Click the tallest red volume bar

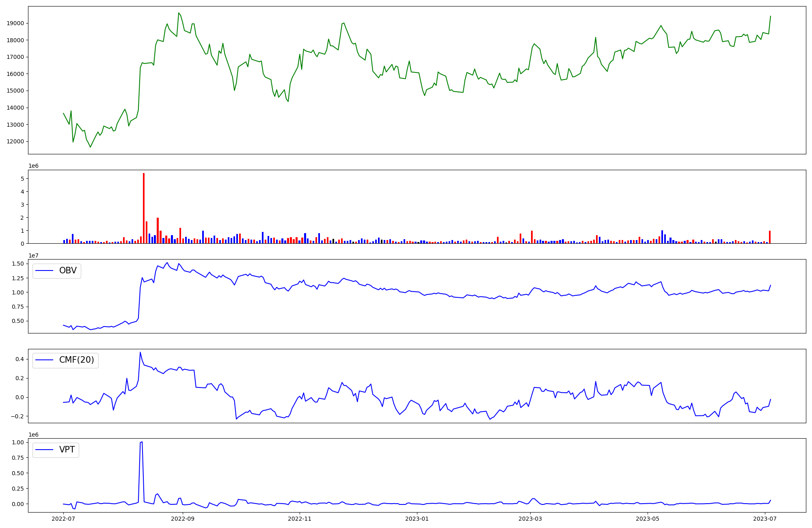144,208
